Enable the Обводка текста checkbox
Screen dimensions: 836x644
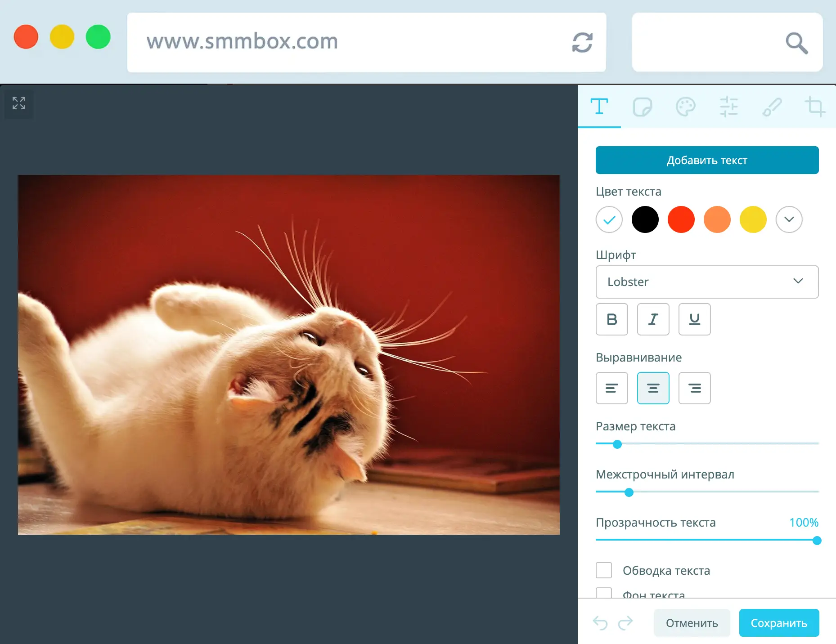point(604,570)
